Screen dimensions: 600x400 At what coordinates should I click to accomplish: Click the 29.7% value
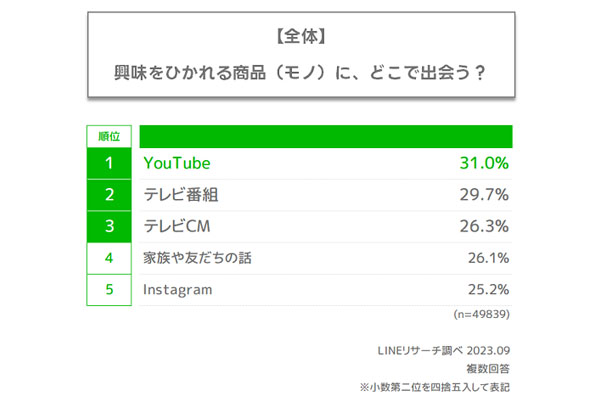tap(484, 194)
